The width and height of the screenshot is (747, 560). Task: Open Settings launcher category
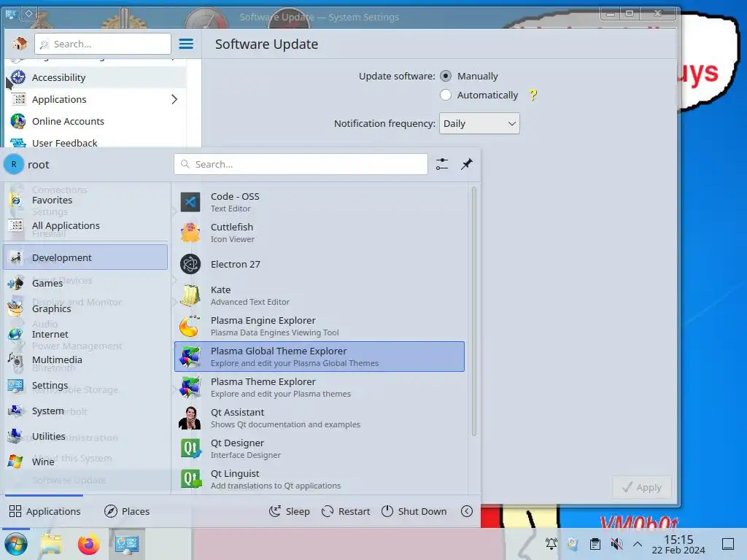pyautogui.click(x=86, y=385)
